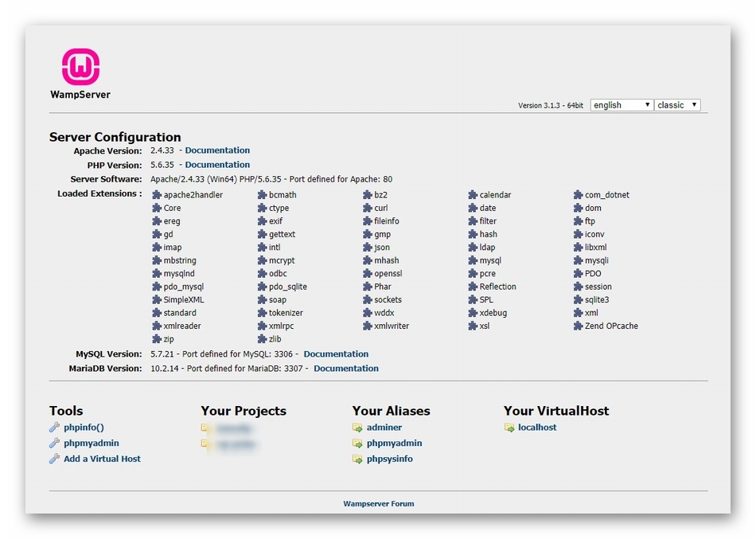Click the wrench icon beside phpmyadmin tool
The image size is (756, 539).
point(54,443)
